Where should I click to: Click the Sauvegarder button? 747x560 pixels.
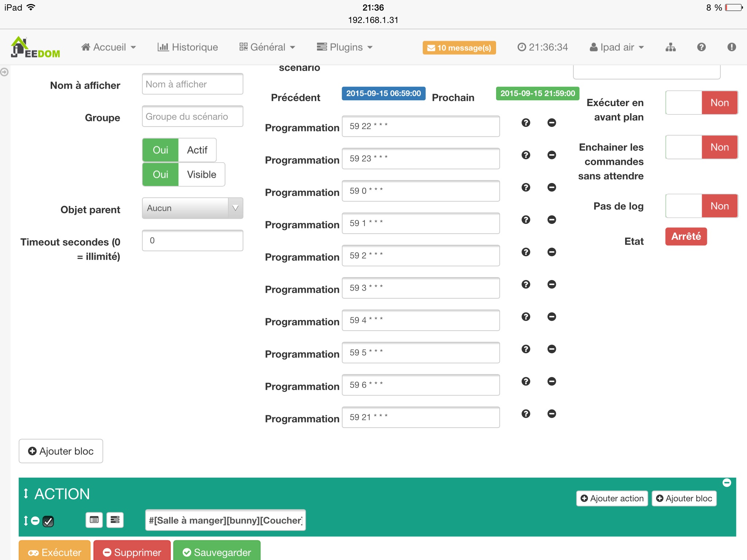click(217, 551)
